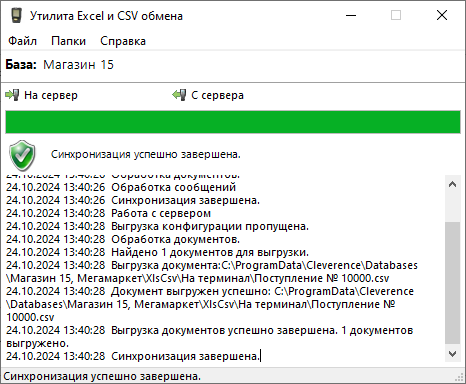Screen dimensions: 466x384
Task: Open the Справка menu
Action: coord(123,41)
